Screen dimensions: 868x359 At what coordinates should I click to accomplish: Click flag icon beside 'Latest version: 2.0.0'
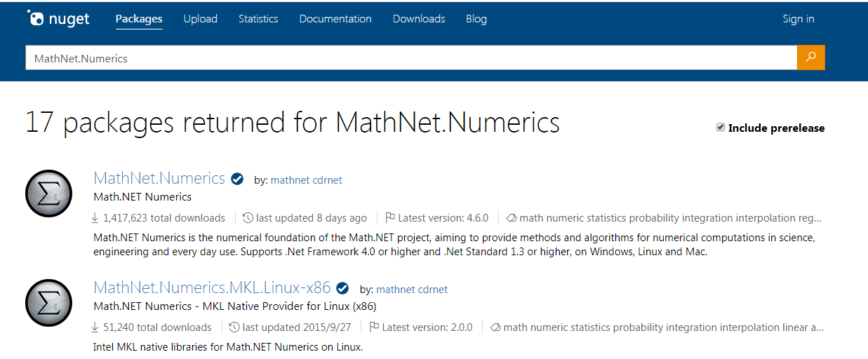[375, 327]
